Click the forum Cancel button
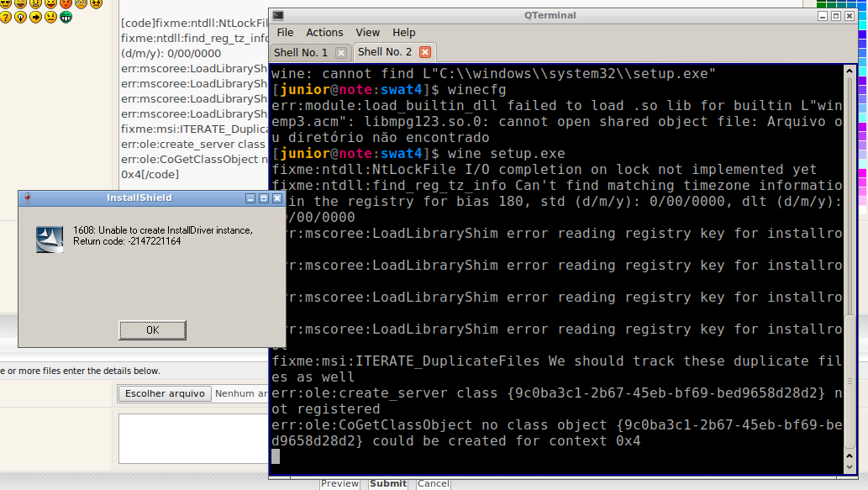The width and height of the screenshot is (868, 490). tap(433, 483)
